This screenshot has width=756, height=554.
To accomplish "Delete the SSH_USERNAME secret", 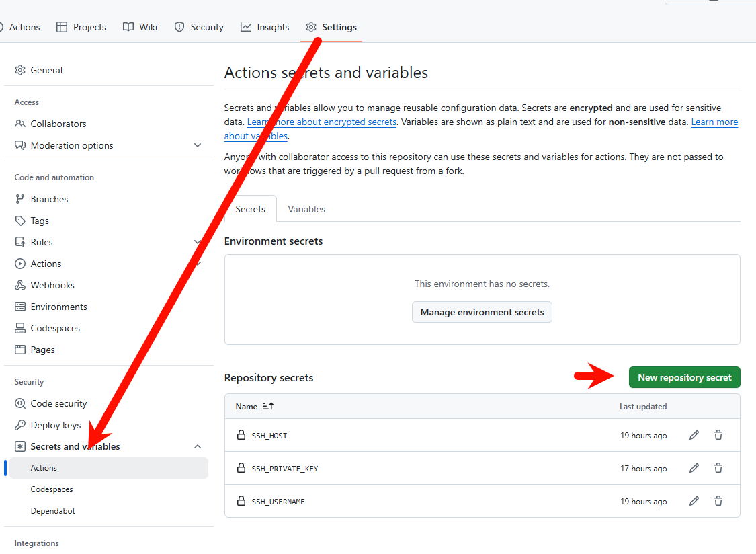I will pos(718,501).
